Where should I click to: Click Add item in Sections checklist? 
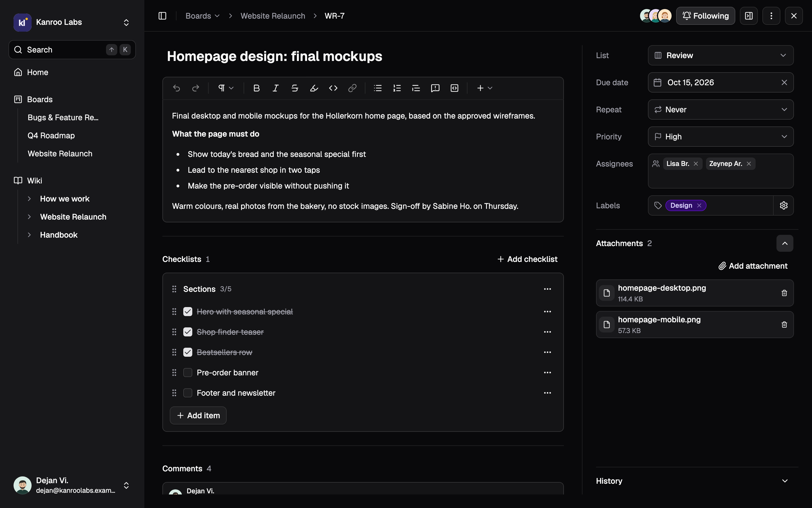click(x=198, y=415)
